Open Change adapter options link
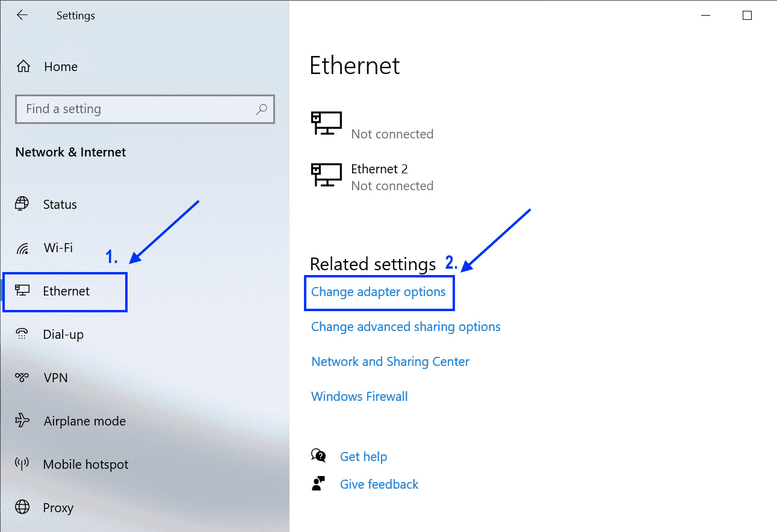This screenshot has width=777, height=532. tap(379, 292)
